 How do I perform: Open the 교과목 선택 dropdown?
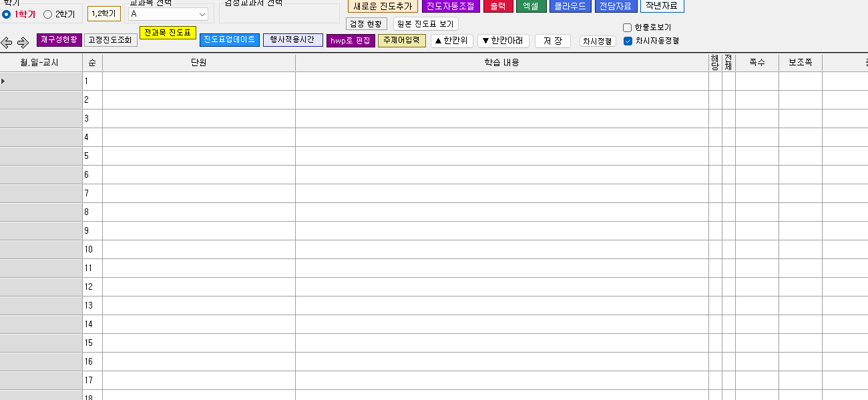(x=168, y=14)
